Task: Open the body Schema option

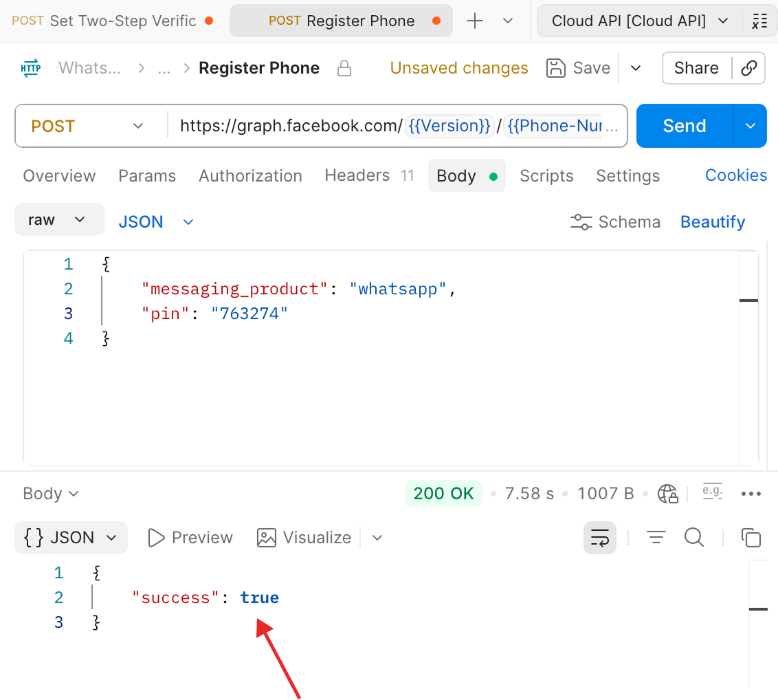Action: click(x=615, y=222)
